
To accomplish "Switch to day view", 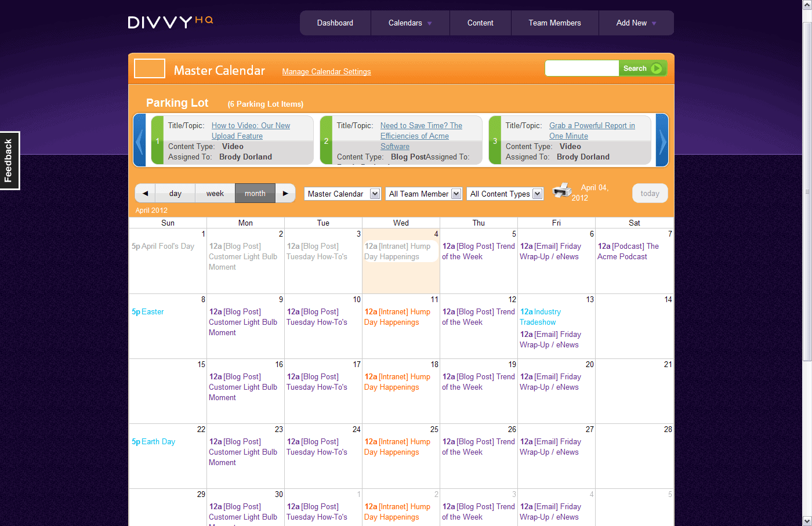I will click(175, 193).
